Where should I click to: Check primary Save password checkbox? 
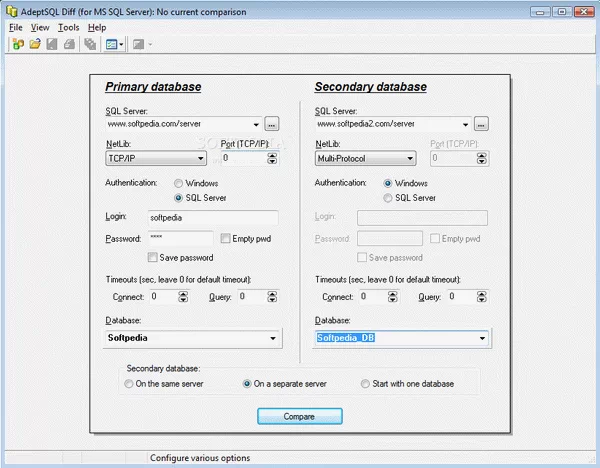coord(153,257)
